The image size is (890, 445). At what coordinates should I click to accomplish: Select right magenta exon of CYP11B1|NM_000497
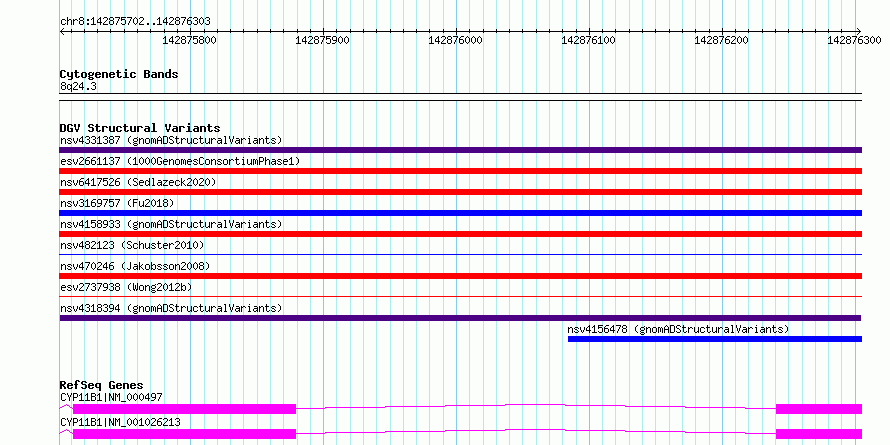click(819, 409)
